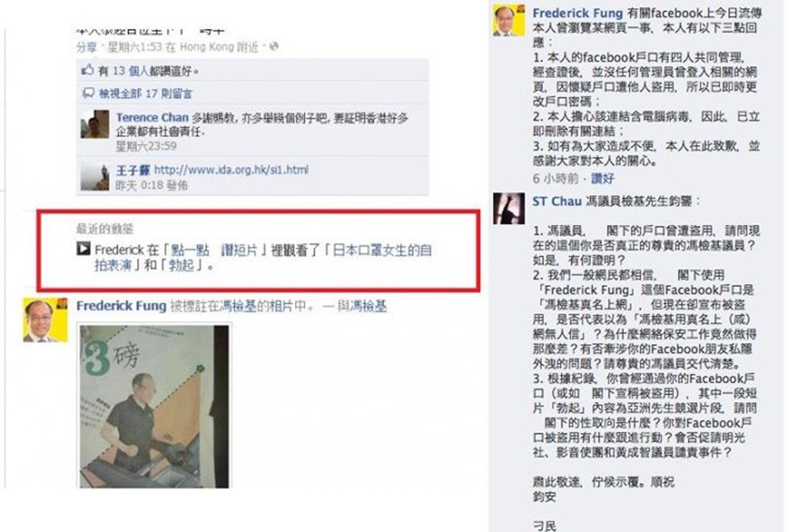The width and height of the screenshot is (788, 532).
Task: Click the 勃起 video link
Action: 181,265
